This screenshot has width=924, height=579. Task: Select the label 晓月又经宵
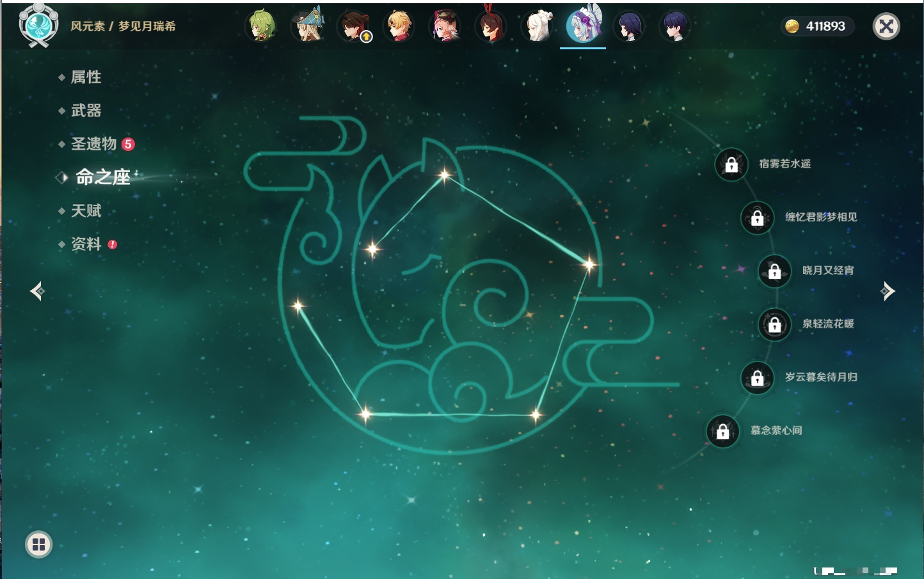click(828, 270)
